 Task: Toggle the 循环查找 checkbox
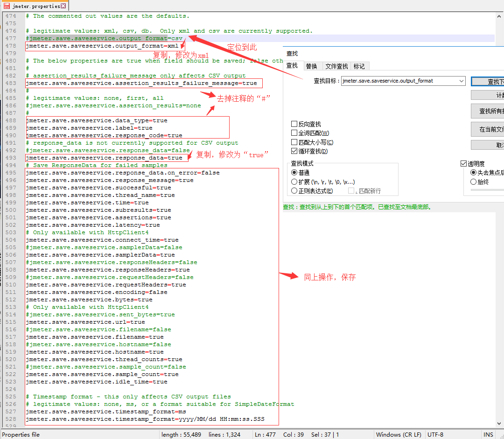tap(294, 151)
